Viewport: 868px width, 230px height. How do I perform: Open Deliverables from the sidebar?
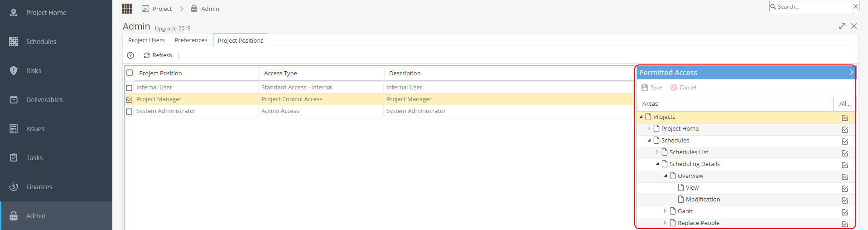coord(44,100)
